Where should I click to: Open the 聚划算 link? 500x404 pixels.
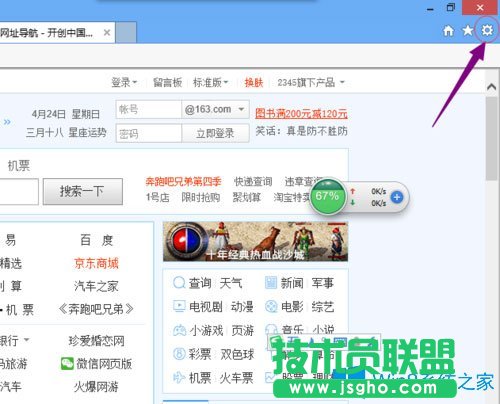click(x=246, y=197)
